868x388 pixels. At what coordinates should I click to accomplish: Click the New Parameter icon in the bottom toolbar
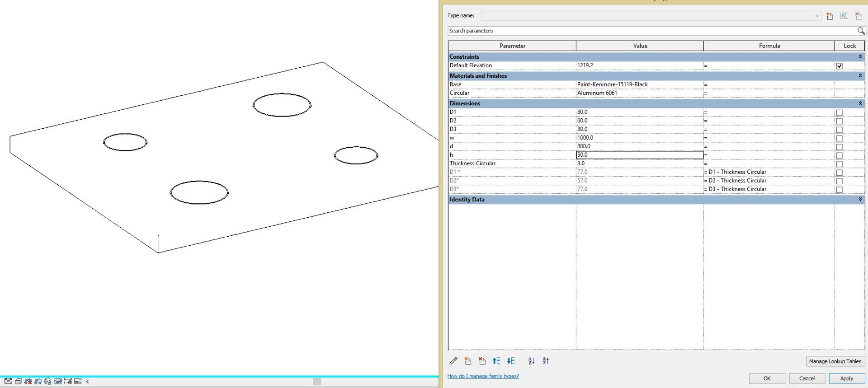(468, 361)
